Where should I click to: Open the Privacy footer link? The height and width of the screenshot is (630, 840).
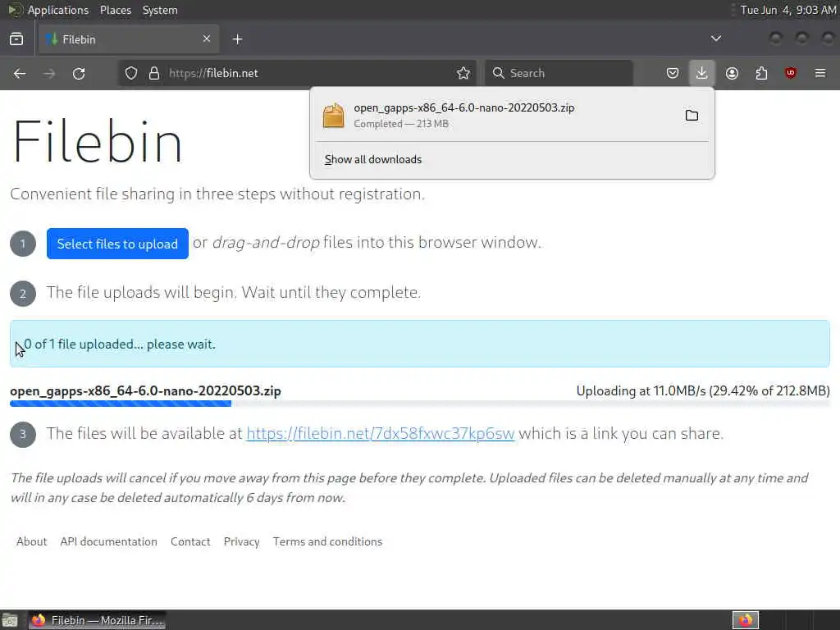[x=242, y=541]
